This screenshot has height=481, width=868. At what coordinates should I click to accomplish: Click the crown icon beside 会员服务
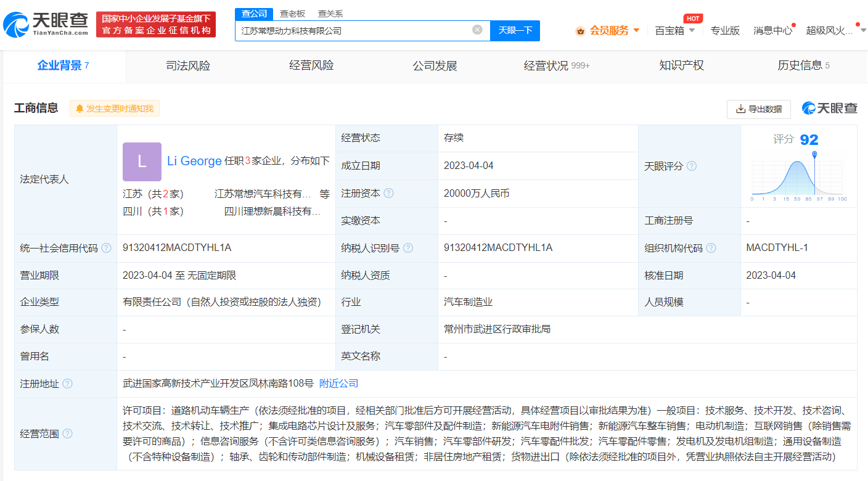coord(580,30)
